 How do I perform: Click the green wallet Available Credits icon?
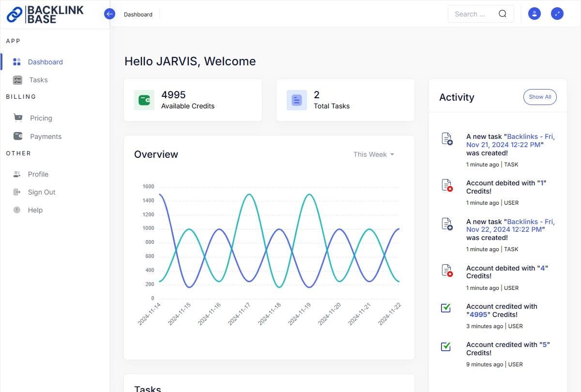point(144,100)
